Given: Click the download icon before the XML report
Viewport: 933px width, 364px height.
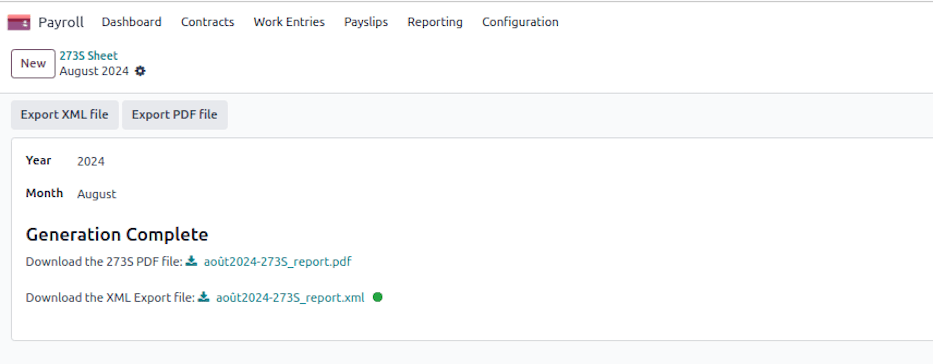Looking at the screenshot, I should [204, 297].
